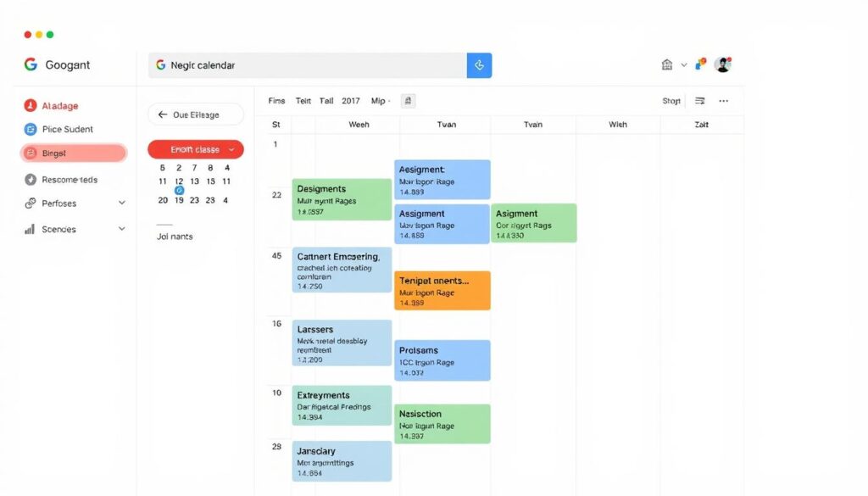Open the apps grid icon in top bar
Image resolution: width=868 pixels, height=496 pixels.
669,64
